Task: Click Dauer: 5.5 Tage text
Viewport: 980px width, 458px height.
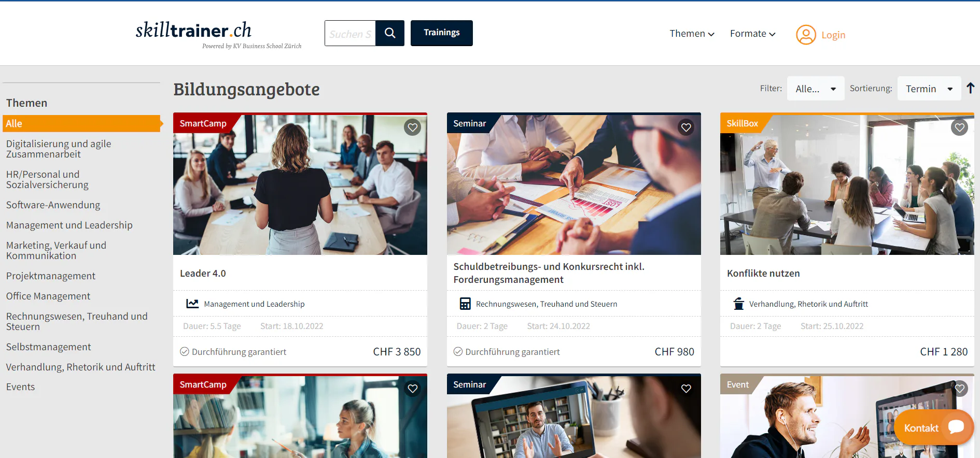Action: (212, 326)
